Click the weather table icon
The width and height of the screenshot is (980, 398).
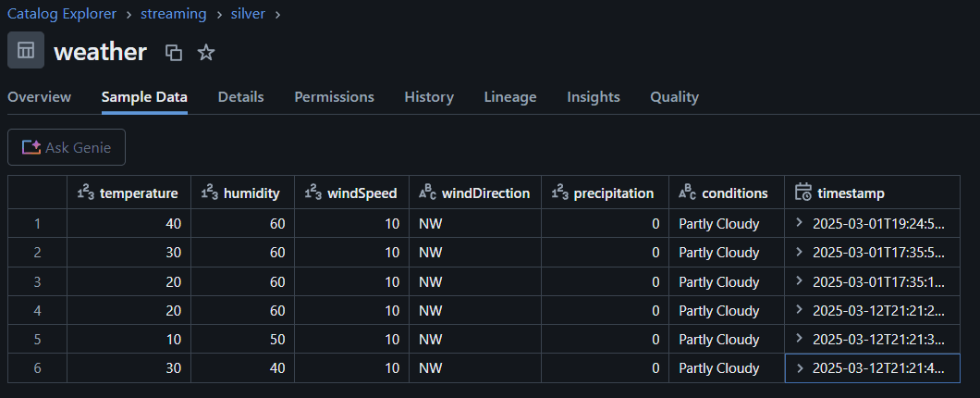pyautogui.click(x=26, y=50)
